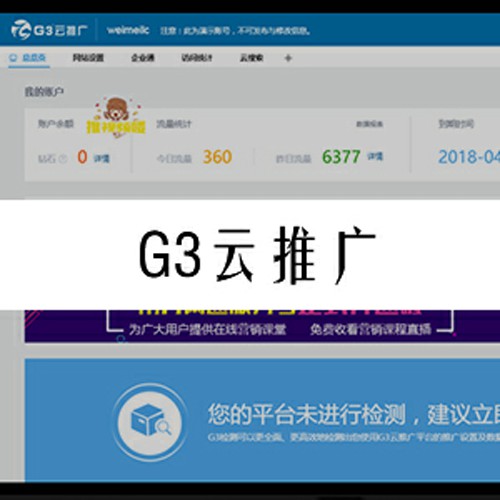Click the notice text in the header bar
500x500 pixels.
(235, 31)
